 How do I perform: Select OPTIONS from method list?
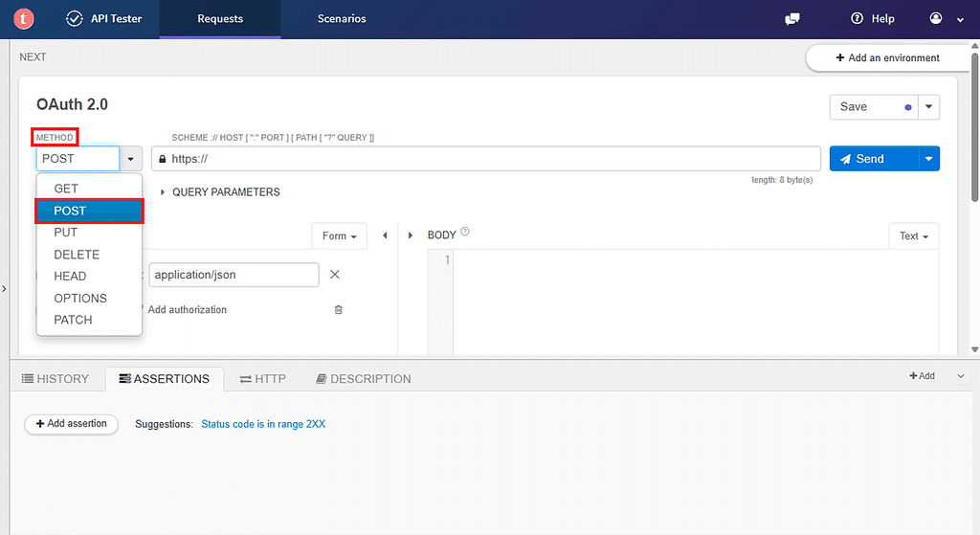coord(89,298)
